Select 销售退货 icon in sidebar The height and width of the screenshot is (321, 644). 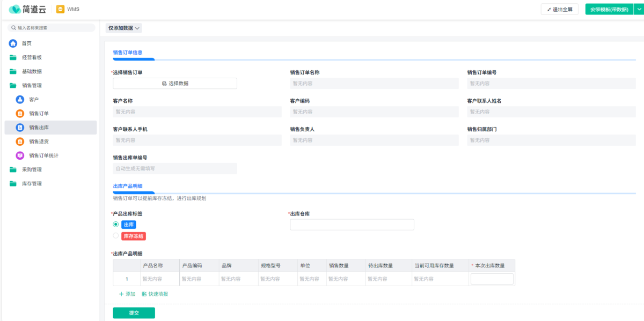(20, 141)
